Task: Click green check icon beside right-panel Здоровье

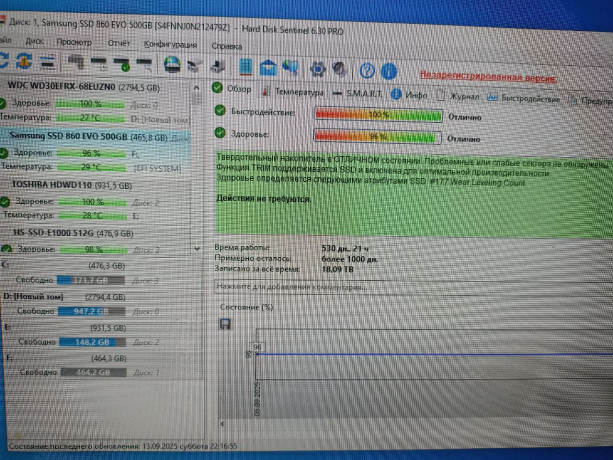Action: (x=220, y=133)
